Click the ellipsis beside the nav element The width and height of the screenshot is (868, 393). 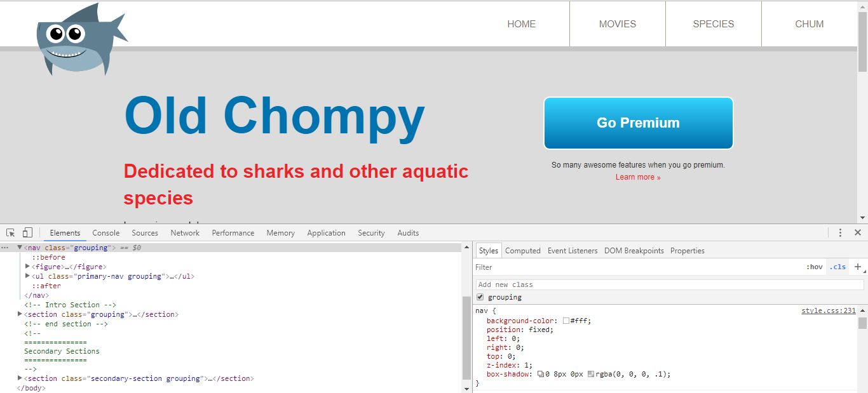coord(5,248)
